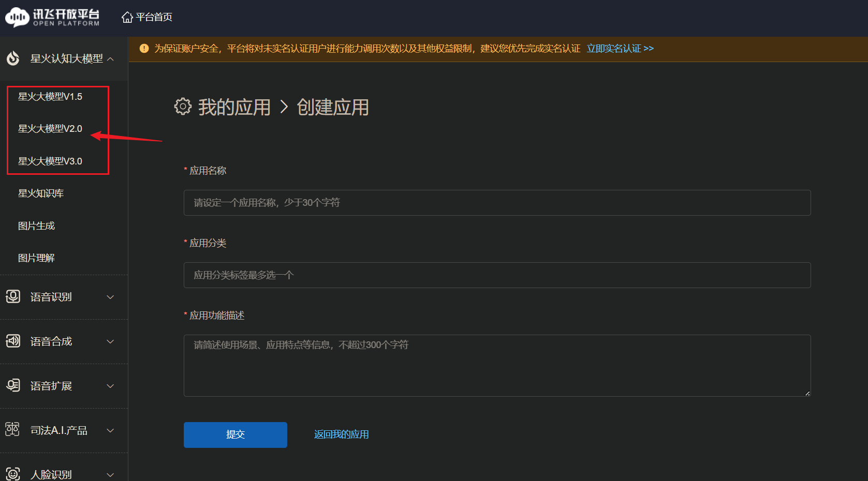This screenshot has height=481, width=868.
Task: Expand the 语音合成 section chevron
Action: click(110, 341)
